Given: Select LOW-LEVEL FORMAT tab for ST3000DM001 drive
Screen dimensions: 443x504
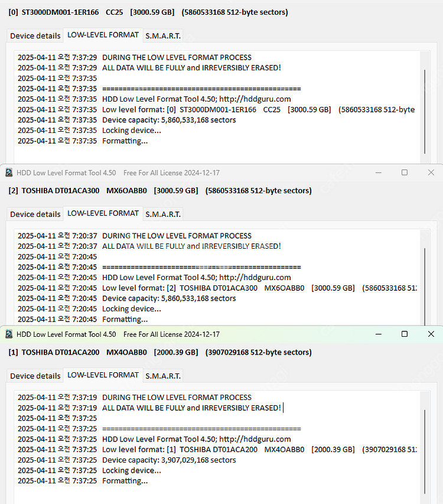Looking at the screenshot, I should [x=103, y=35].
